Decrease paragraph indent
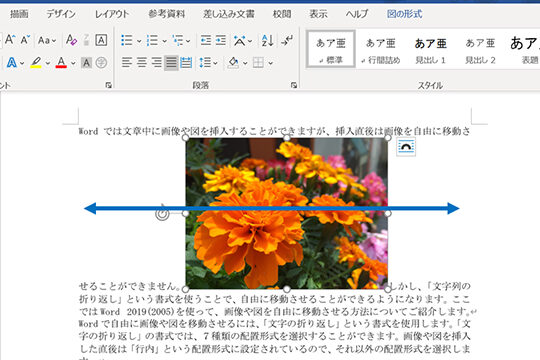Image resolution: width=540 pixels, height=360 pixels. [206, 40]
